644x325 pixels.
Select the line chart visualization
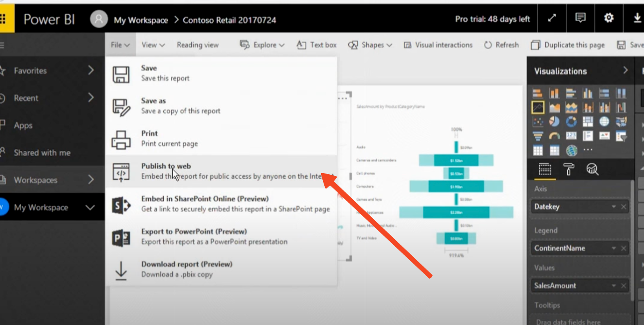point(538,107)
